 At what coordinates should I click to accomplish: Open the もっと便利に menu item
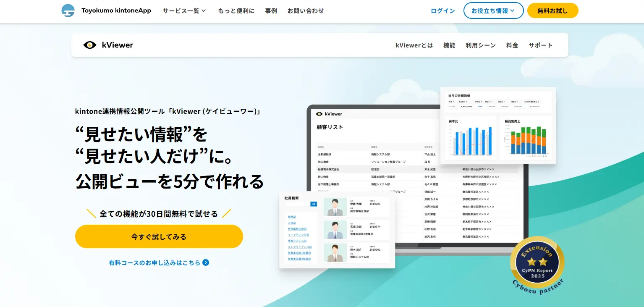(x=236, y=11)
